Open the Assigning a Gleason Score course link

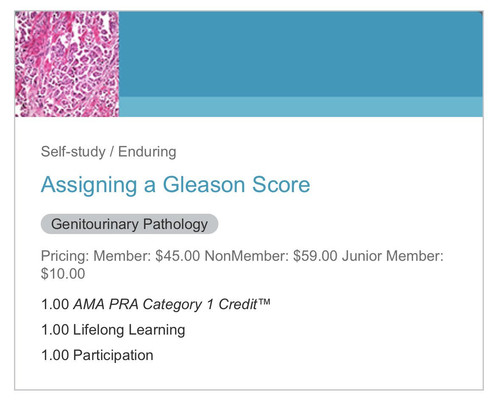(175, 185)
